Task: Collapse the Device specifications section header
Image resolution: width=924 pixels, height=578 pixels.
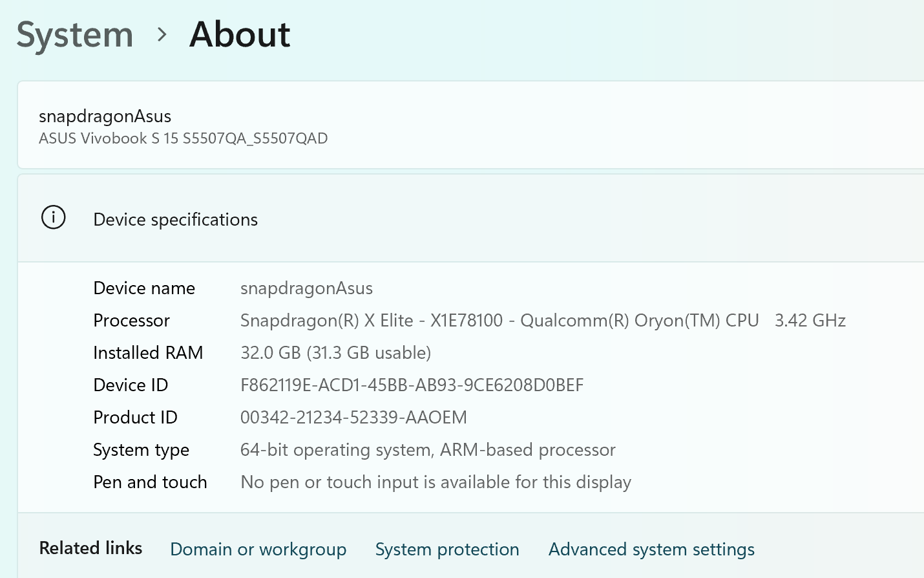Action: point(471,219)
